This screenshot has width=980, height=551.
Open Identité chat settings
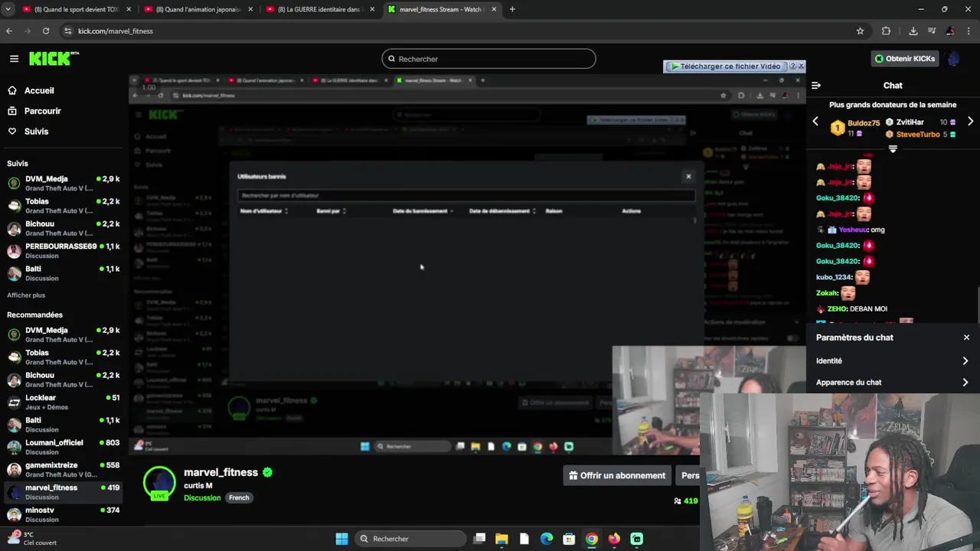[893, 361]
